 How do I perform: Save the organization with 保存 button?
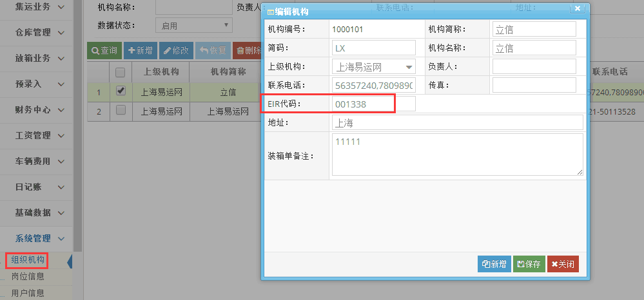(x=529, y=264)
